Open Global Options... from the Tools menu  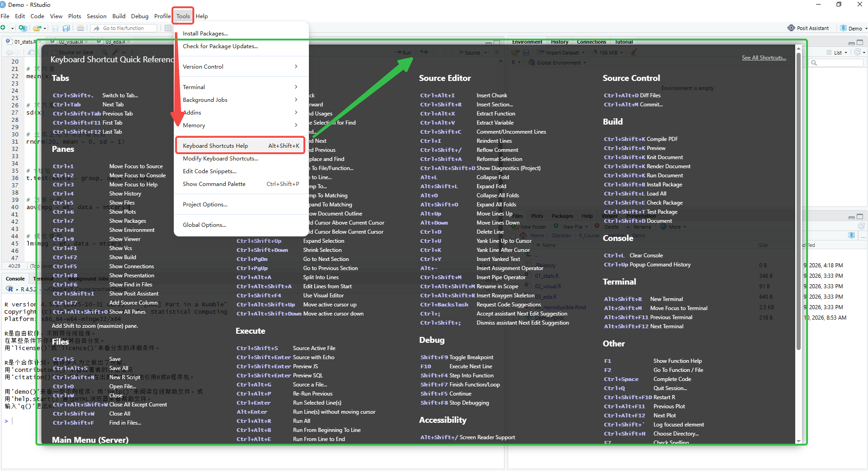tap(241, 225)
